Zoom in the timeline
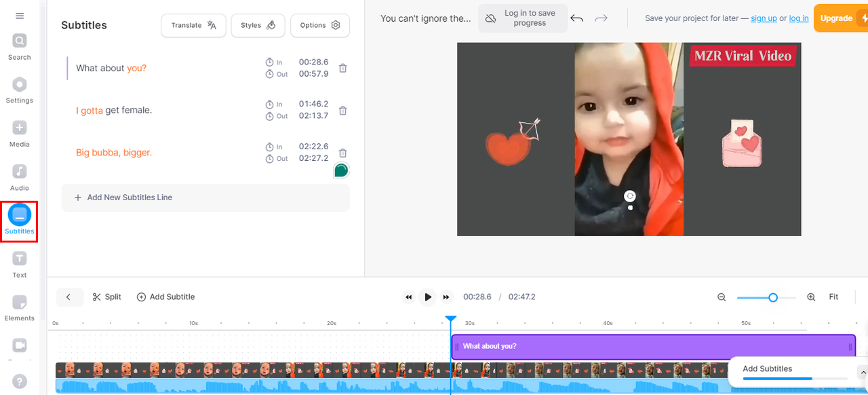Screen dimensions: 868x395 pyautogui.click(x=811, y=297)
